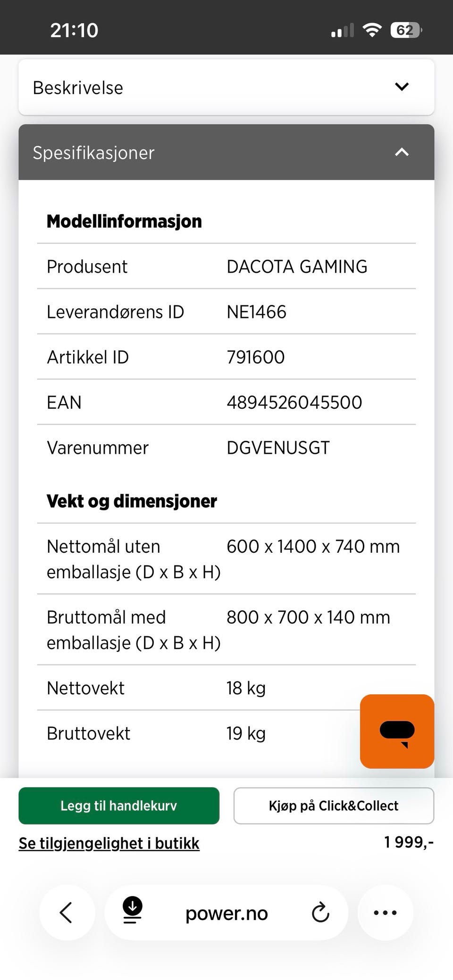
Task: Tap the battery level indicator
Action: [x=406, y=30]
